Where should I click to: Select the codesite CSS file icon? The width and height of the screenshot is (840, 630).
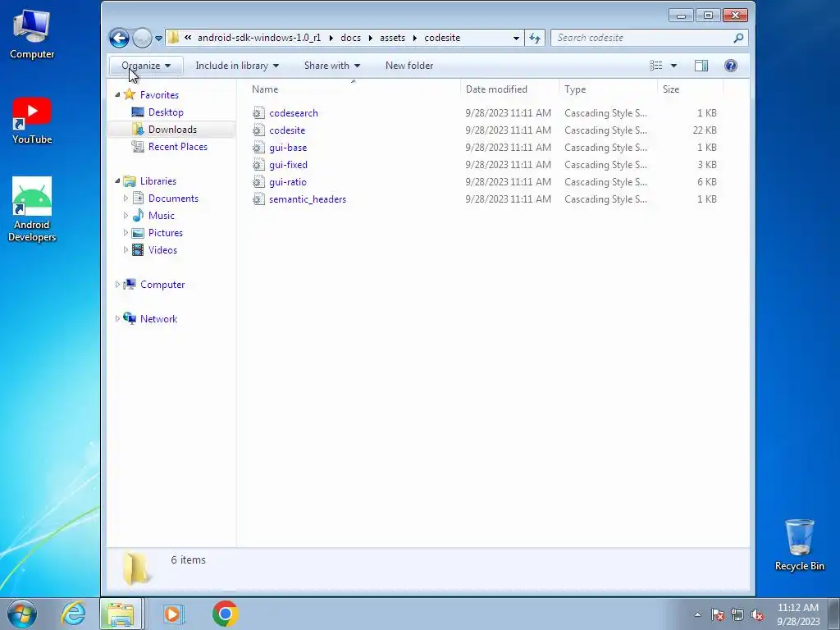[258, 130]
